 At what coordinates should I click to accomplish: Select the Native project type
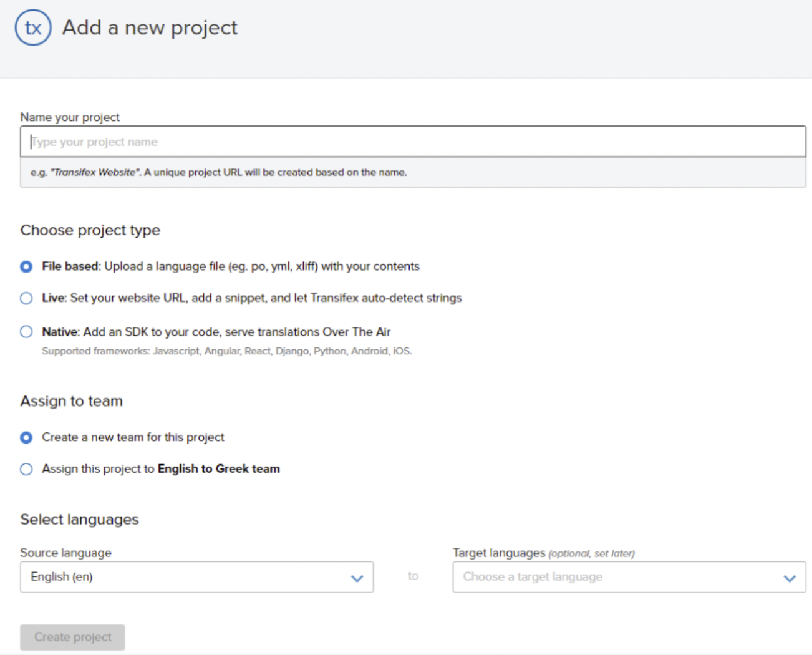click(26, 332)
